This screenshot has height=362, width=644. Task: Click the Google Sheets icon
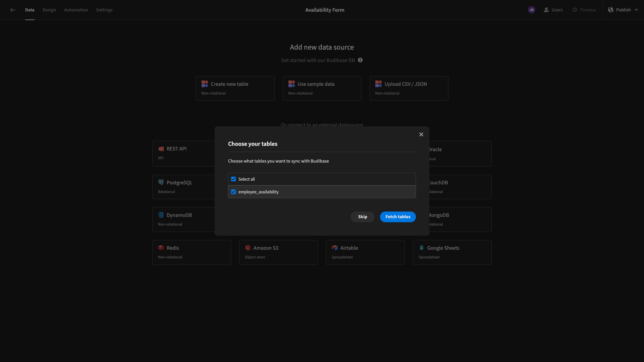tap(422, 248)
